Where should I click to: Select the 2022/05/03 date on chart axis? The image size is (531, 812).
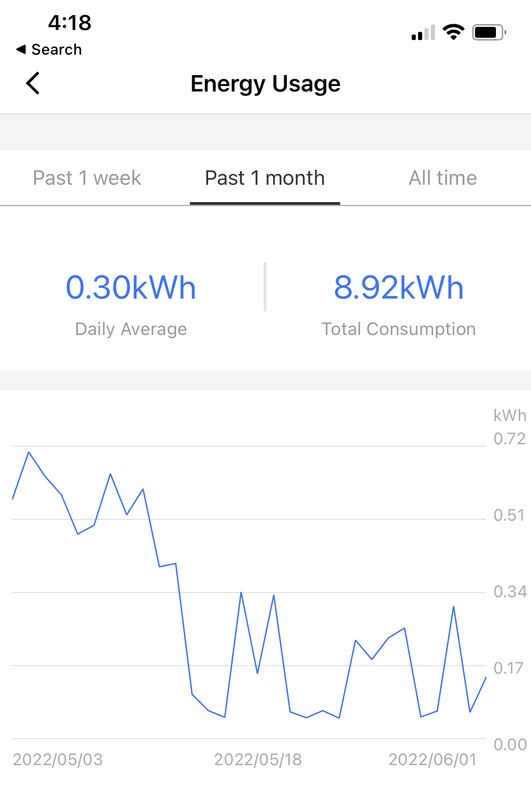click(x=58, y=760)
